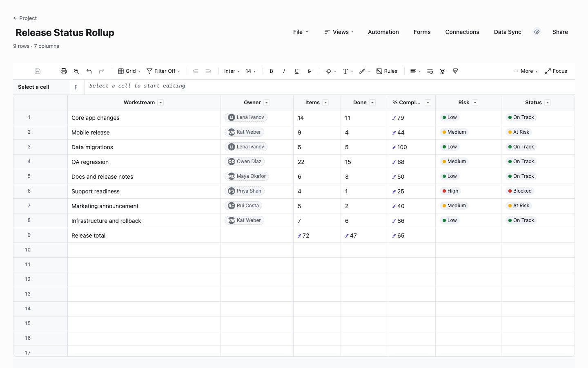588x368 pixels.
Task: Apply underline formatting
Action: pyautogui.click(x=296, y=71)
